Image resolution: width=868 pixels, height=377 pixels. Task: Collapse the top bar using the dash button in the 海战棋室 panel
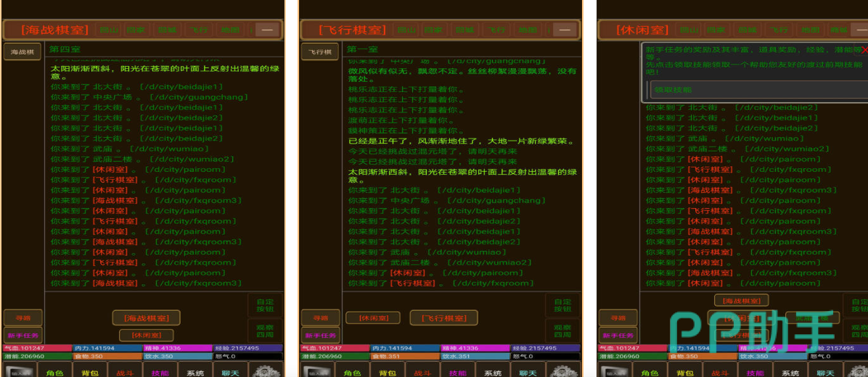[267, 30]
